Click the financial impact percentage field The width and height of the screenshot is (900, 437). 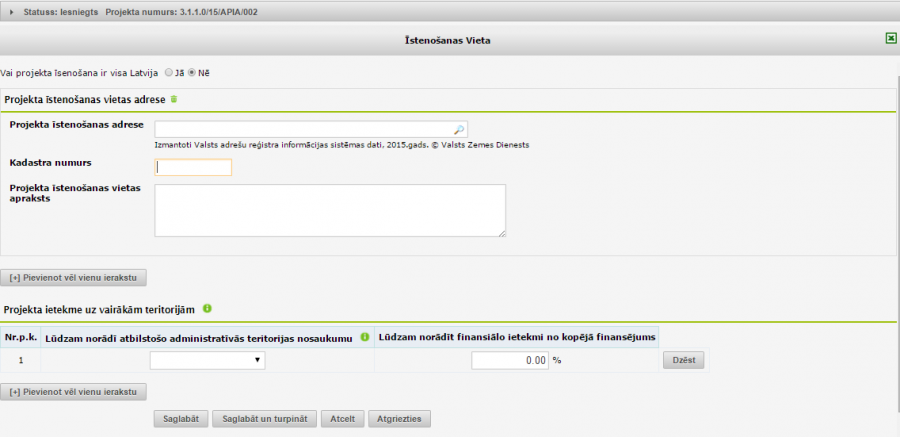click(509, 360)
